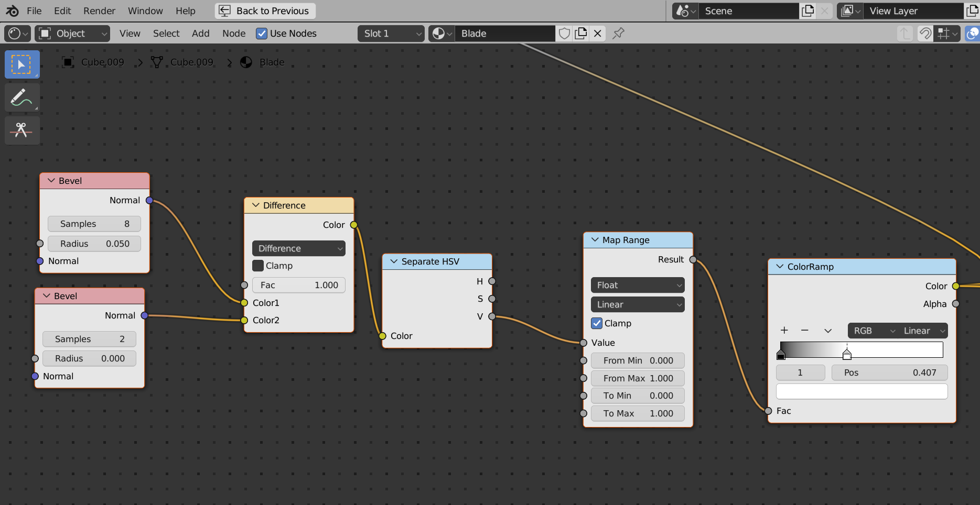Image resolution: width=980 pixels, height=505 pixels.
Task: Toggle the pin node tree icon
Action: click(x=619, y=34)
